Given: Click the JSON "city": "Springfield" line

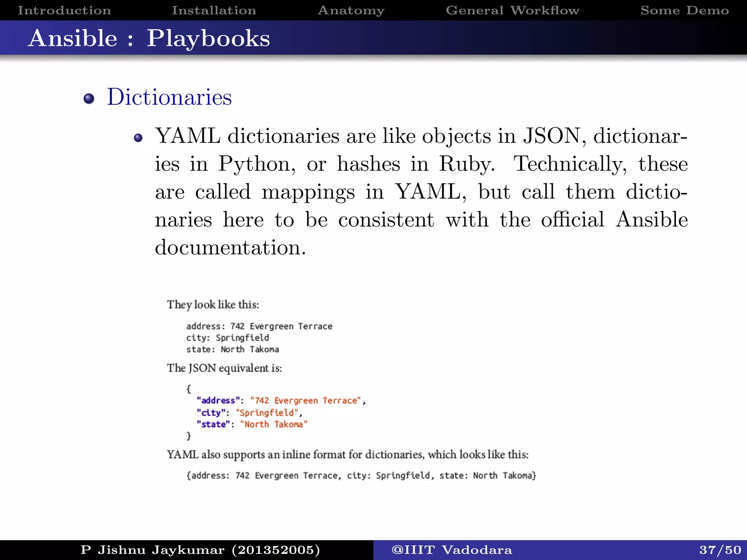Looking at the screenshot, I should (x=249, y=413).
